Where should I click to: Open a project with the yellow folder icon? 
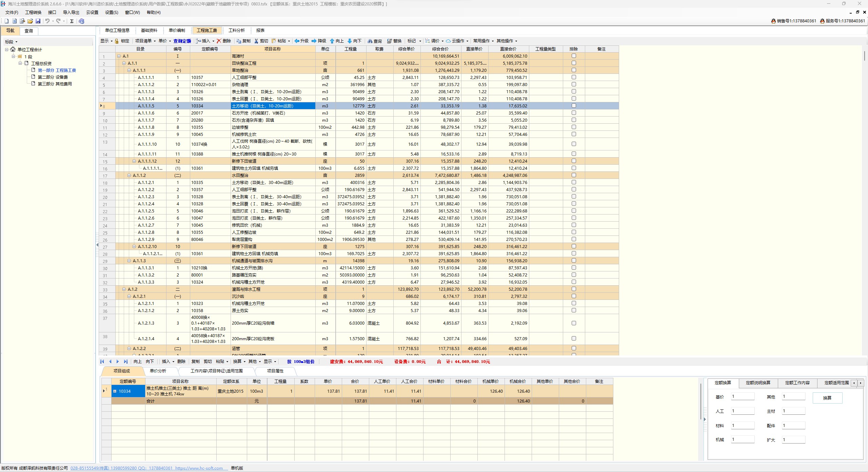30,21
